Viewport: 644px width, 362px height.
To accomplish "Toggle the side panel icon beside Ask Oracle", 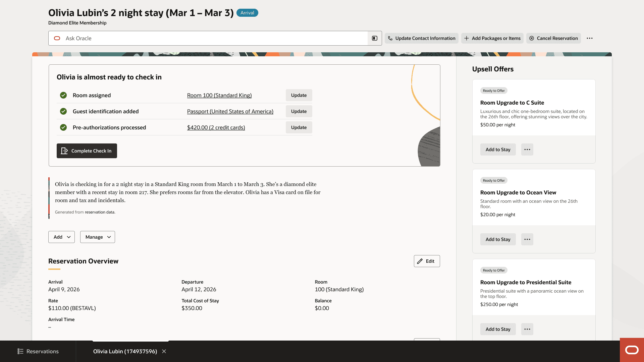I will [375, 38].
